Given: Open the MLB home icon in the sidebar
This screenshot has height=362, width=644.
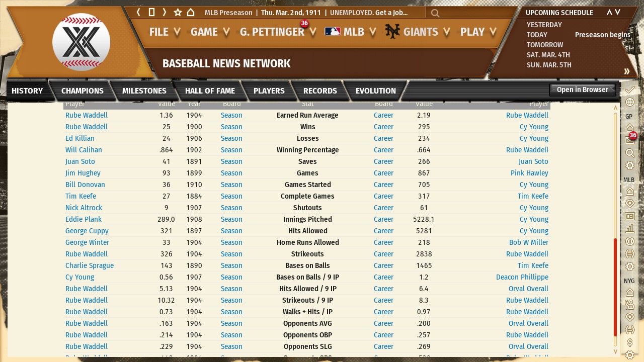Looking at the screenshot, I should [629, 191].
